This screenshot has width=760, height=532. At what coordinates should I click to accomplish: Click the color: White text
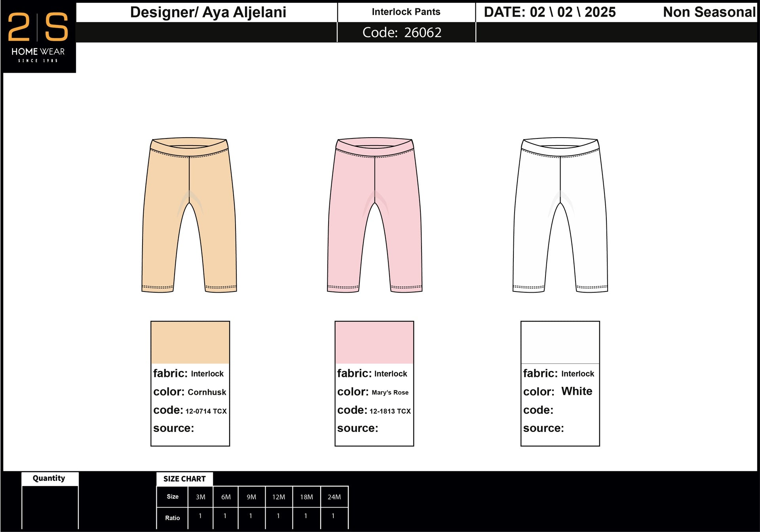tap(558, 392)
